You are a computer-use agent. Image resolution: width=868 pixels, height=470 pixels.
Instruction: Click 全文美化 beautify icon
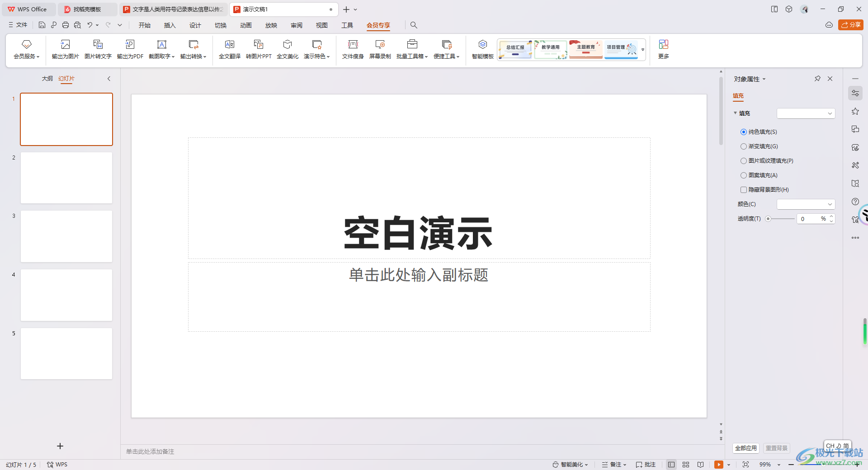(x=288, y=49)
